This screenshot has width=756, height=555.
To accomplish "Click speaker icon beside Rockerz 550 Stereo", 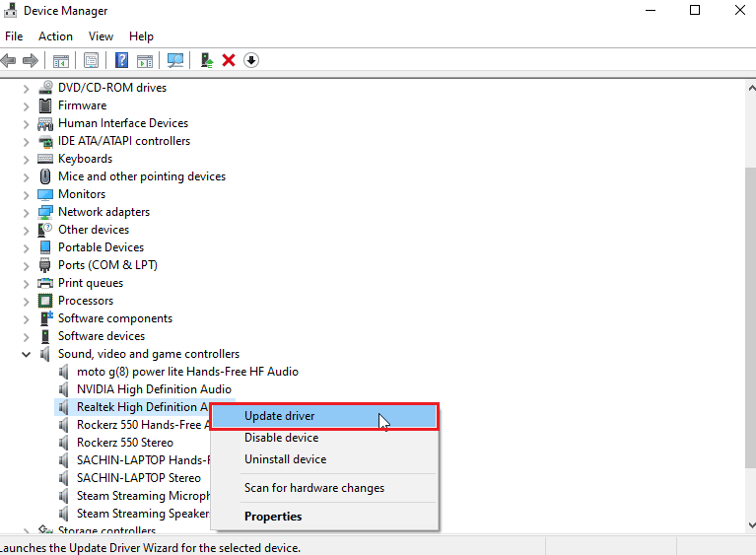I will pos(64,443).
